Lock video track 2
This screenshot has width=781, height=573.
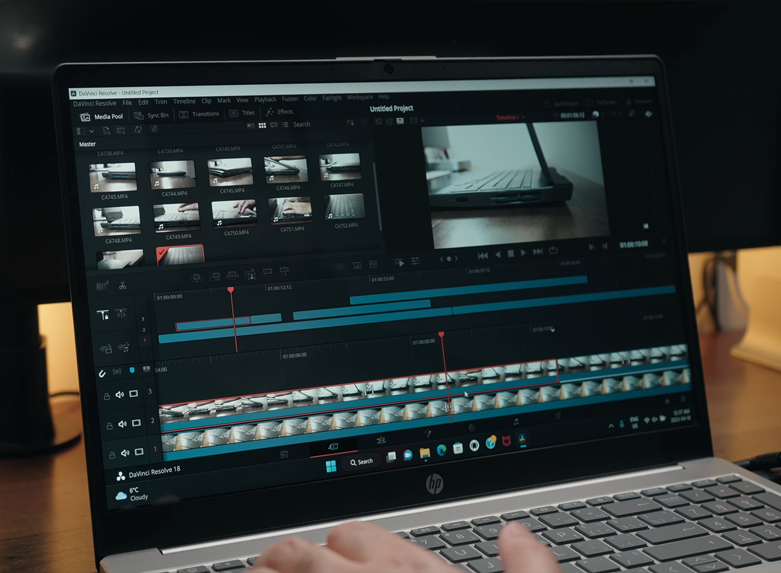[x=109, y=427]
